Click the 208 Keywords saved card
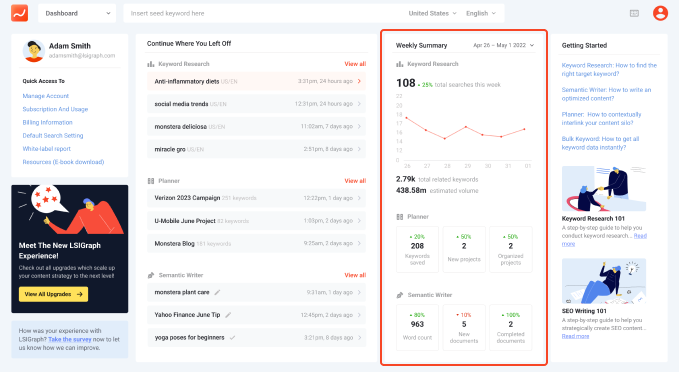The width and height of the screenshot is (679, 372). (417, 249)
